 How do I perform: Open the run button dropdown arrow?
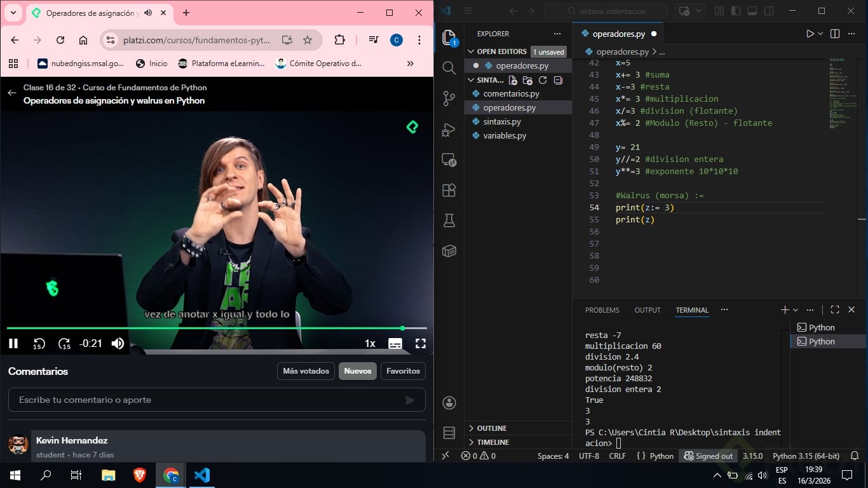point(820,34)
